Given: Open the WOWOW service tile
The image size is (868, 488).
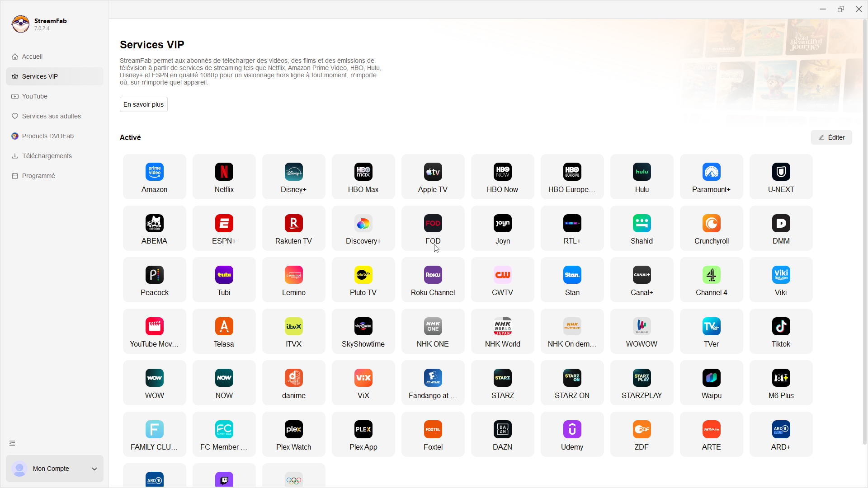Looking at the screenshot, I should (642, 331).
